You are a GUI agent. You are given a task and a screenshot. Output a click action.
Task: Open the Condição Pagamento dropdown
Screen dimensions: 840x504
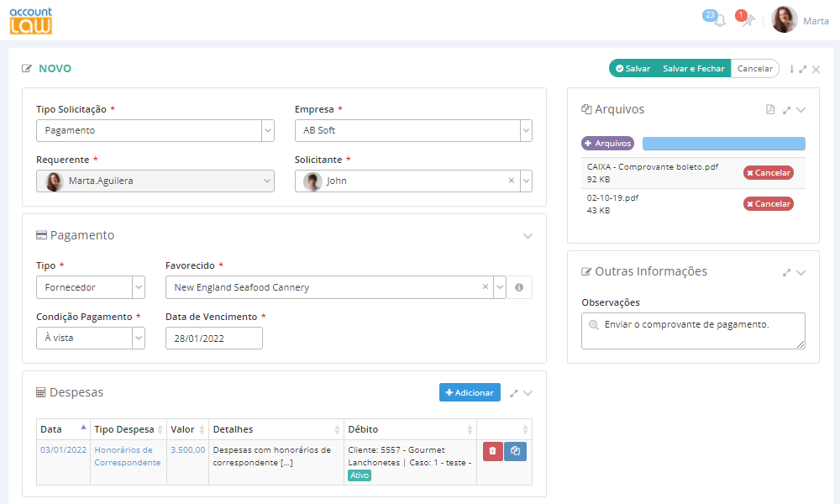click(x=139, y=338)
